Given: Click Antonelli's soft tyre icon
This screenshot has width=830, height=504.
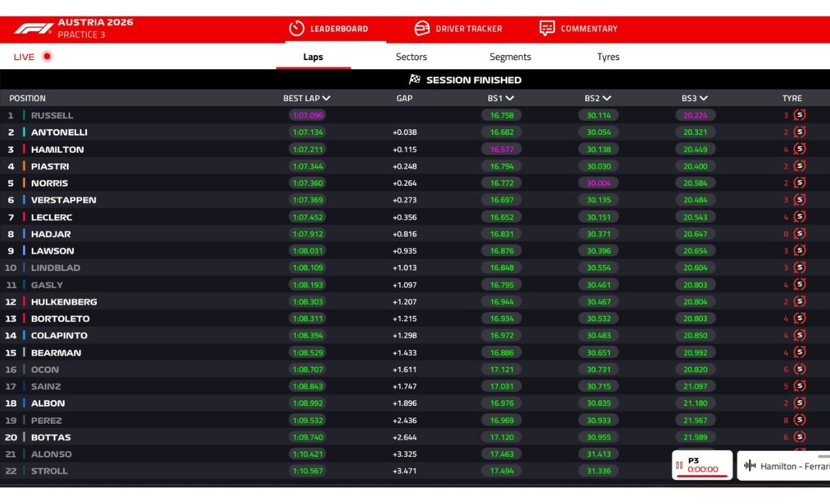Looking at the screenshot, I should coord(800,132).
